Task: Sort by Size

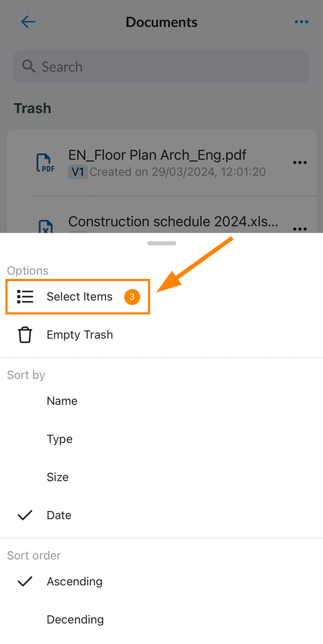Action: click(58, 477)
